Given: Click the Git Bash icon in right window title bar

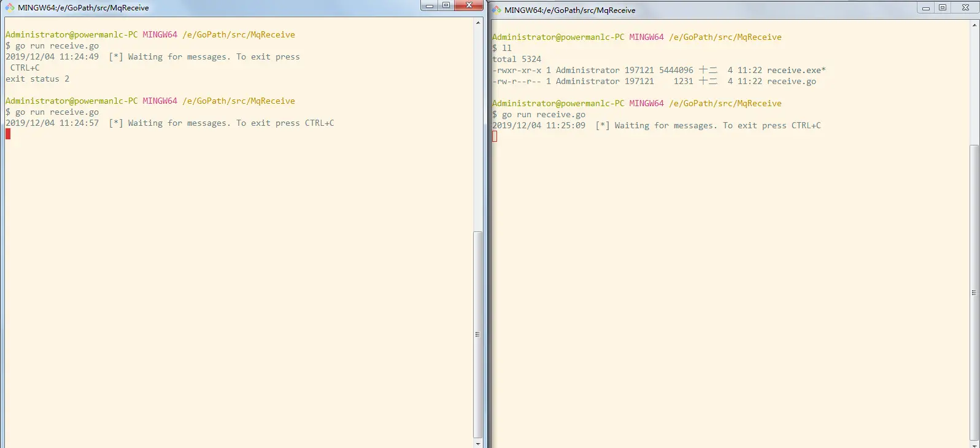Looking at the screenshot, I should click(496, 10).
